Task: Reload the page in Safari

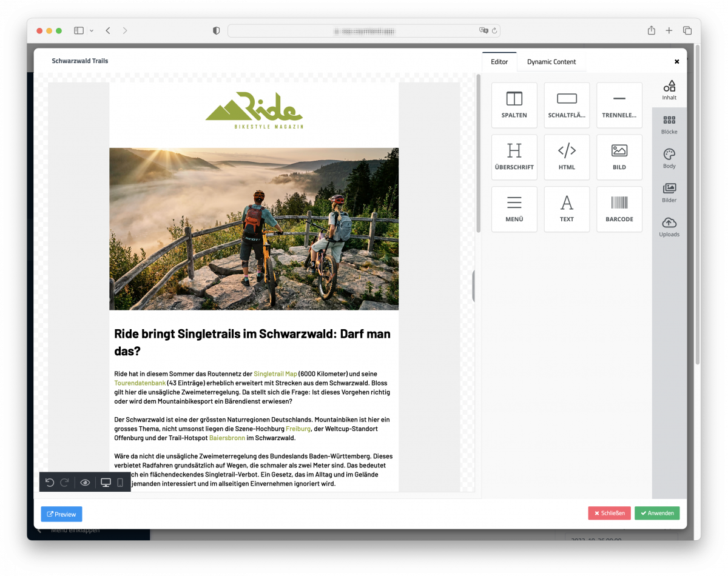Action: [494, 30]
